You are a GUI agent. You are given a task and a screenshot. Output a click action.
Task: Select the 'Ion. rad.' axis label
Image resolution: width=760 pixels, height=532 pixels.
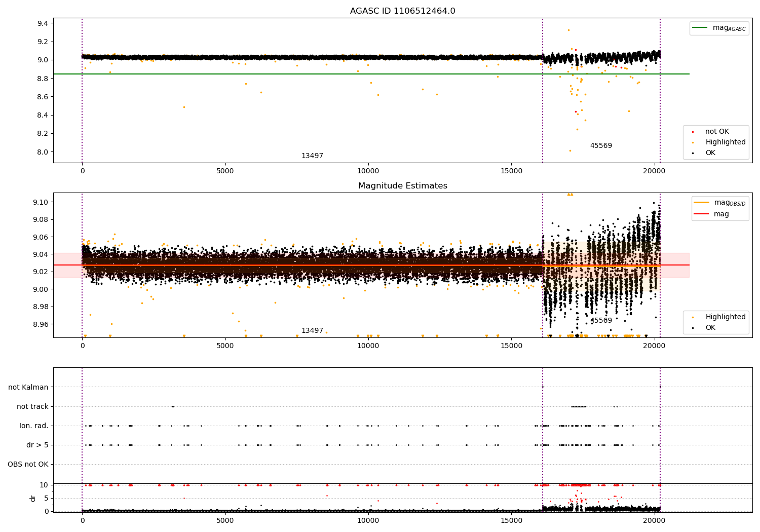coord(34,426)
